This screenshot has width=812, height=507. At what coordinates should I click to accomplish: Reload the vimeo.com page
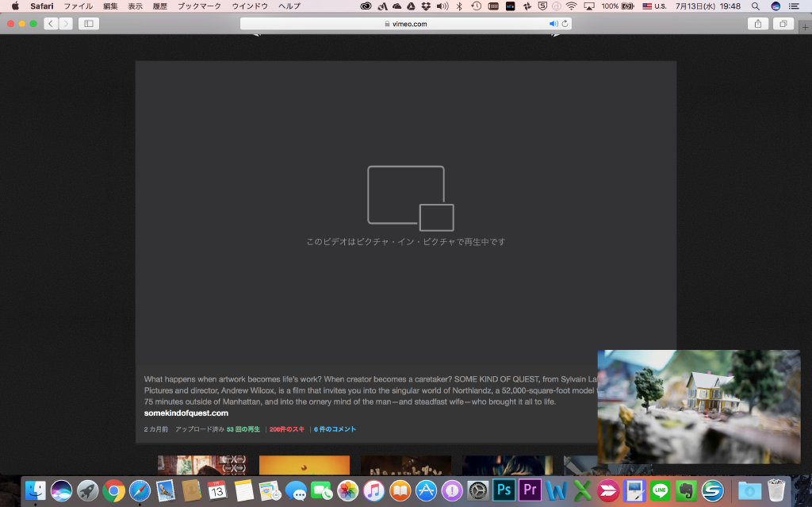pyautogui.click(x=565, y=23)
